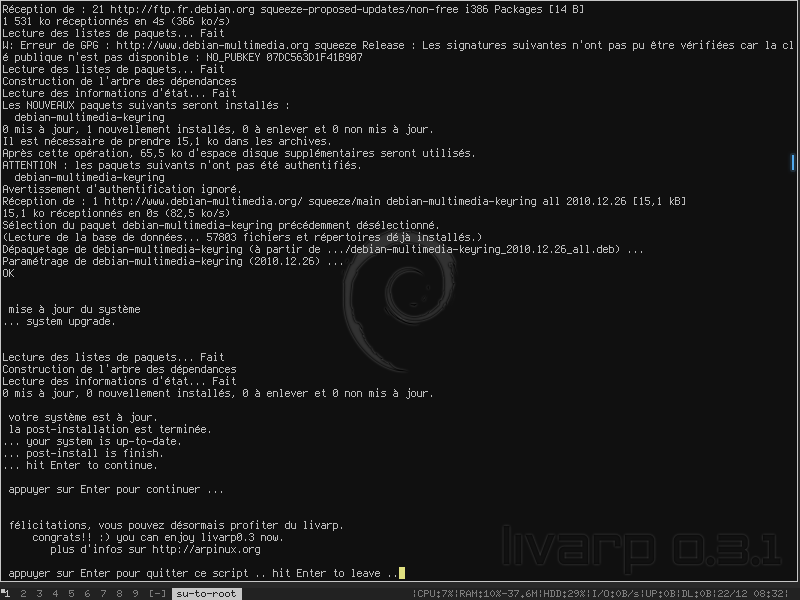Click "mise à jour du système" line

coord(74,309)
